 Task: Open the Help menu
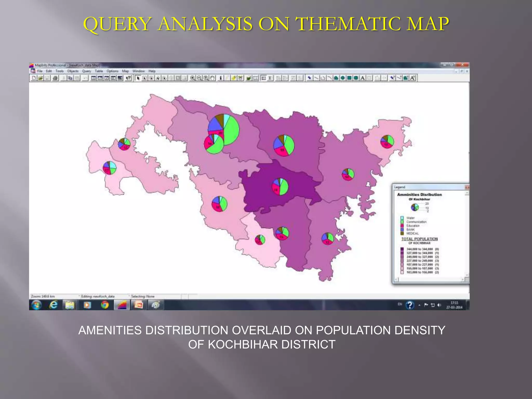tap(152, 71)
